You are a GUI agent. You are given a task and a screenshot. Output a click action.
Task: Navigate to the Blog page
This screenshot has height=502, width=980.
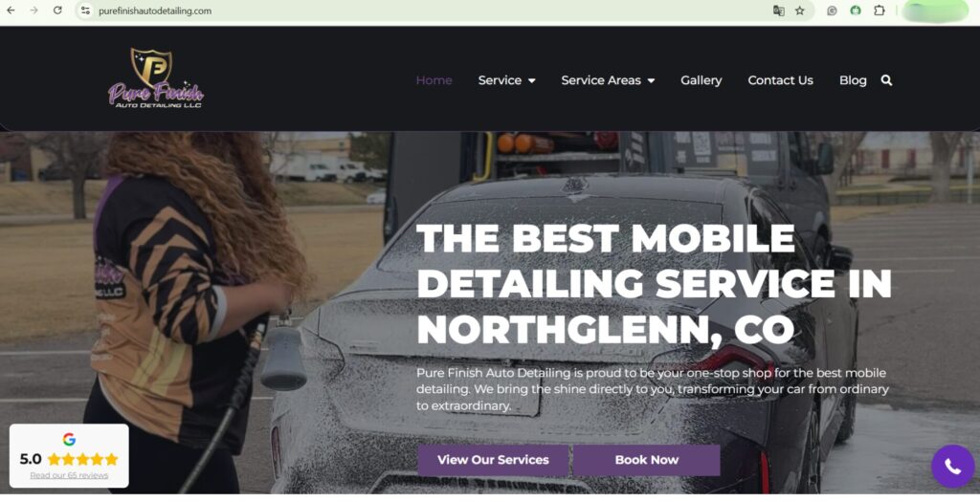[x=853, y=80]
